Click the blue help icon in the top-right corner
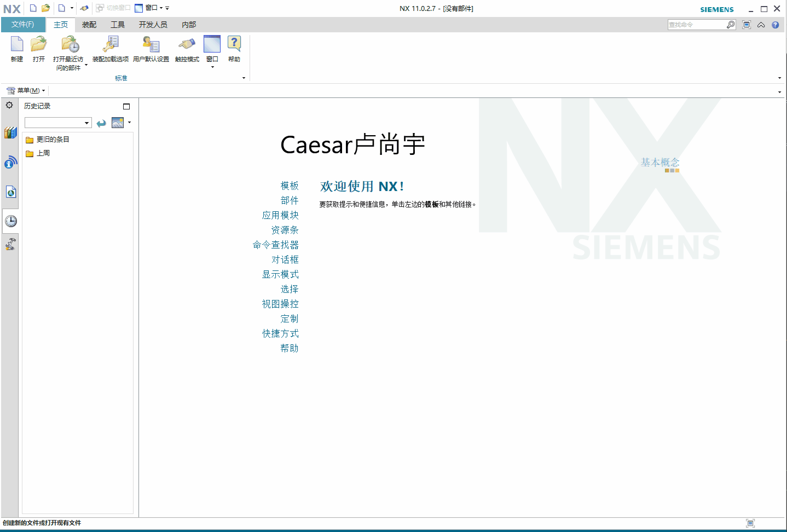This screenshot has width=787, height=532. coord(776,25)
